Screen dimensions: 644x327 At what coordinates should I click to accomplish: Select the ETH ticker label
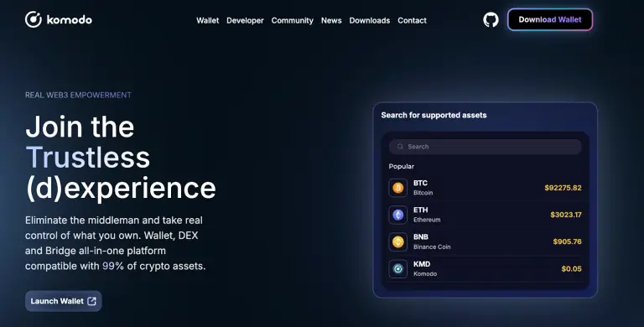421,210
